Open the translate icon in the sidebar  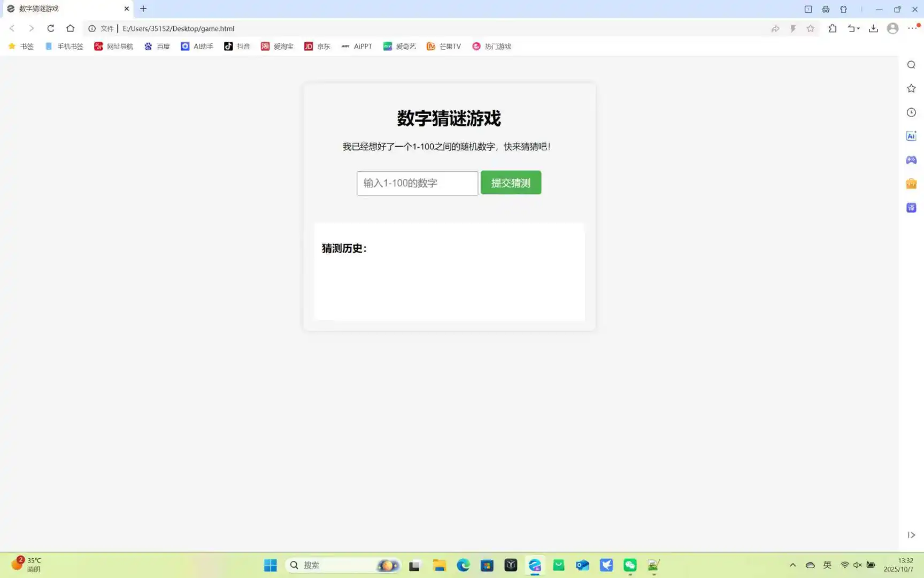coord(911,207)
